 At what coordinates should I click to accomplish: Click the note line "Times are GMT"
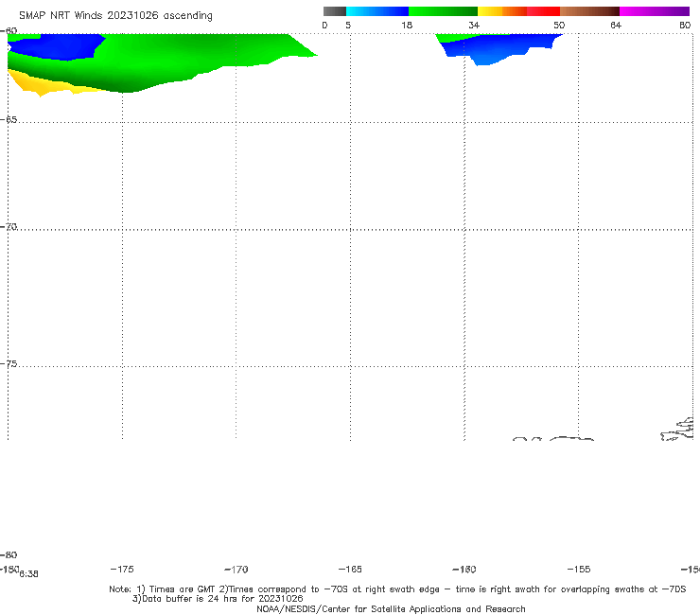click(183, 589)
